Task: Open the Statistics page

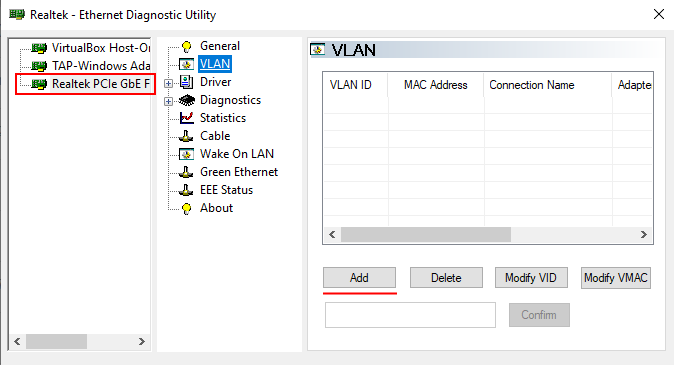Action: tap(223, 118)
